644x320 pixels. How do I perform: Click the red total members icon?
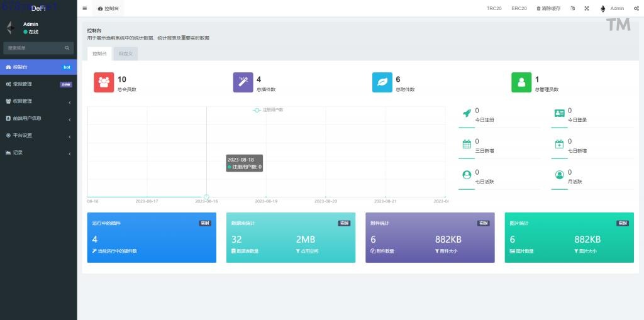click(x=104, y=83)
